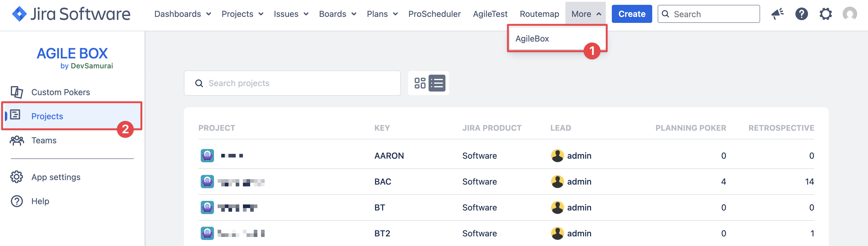Switch to list view of projects
Image resolution: width=868 pixels, height=246 pixels.
coord(437,83)
